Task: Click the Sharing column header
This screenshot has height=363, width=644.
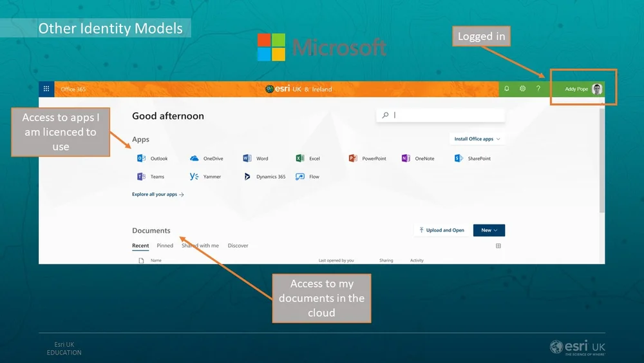Action: click(386, 260)
